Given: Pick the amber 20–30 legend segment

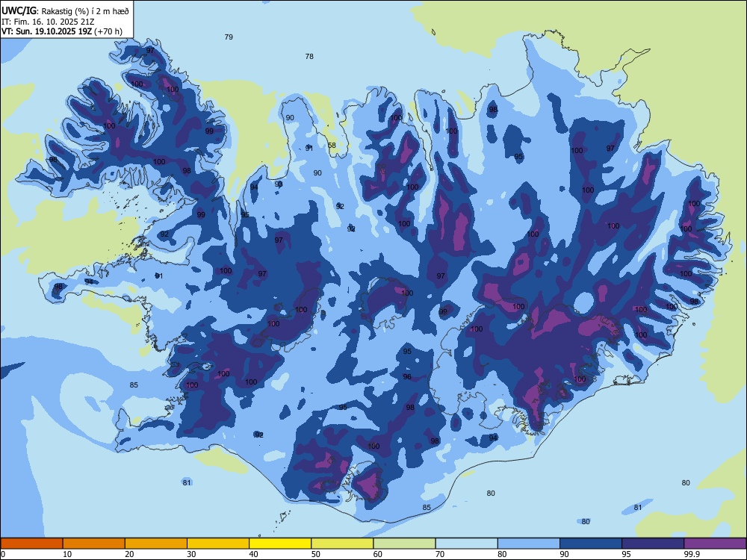Looking at the screenshot, I should pos(156,544).
